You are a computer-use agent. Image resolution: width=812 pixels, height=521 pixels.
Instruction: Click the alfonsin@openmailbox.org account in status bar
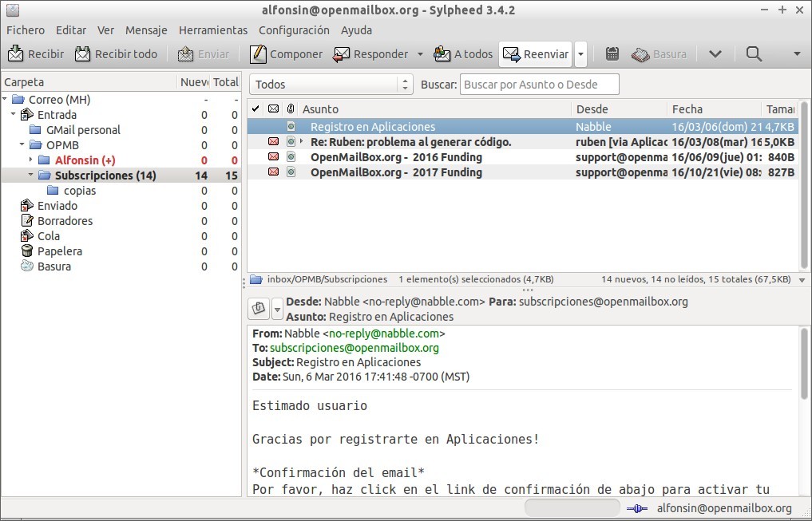724,508
